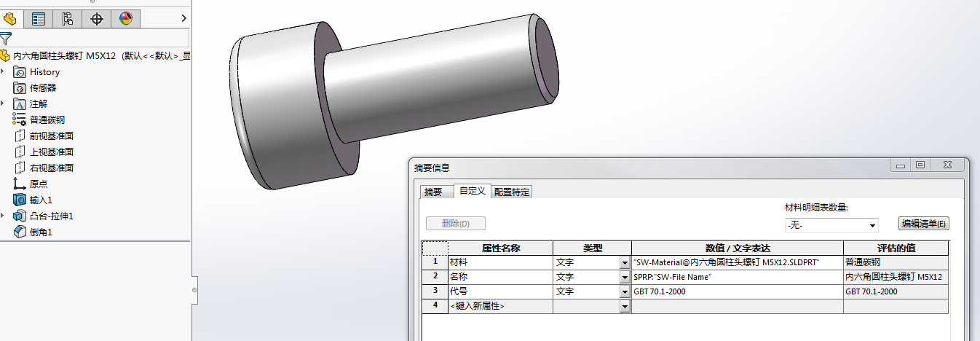980x341 pixels.
Task: Select root part 内六角圆柱头螺钉 M5X12 icon
Action: click(6, 55)
